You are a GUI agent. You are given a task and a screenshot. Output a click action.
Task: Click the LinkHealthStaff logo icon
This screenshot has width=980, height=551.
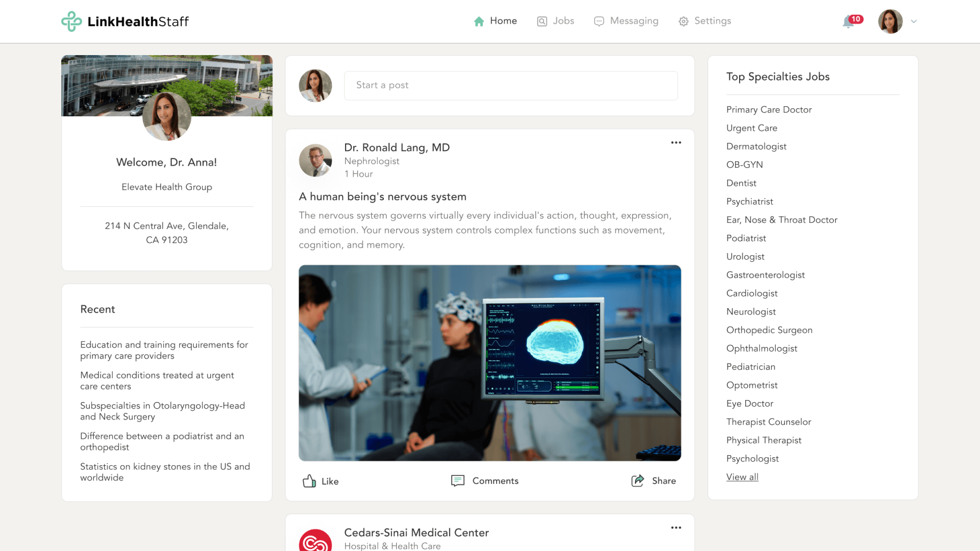pos(72,21)
